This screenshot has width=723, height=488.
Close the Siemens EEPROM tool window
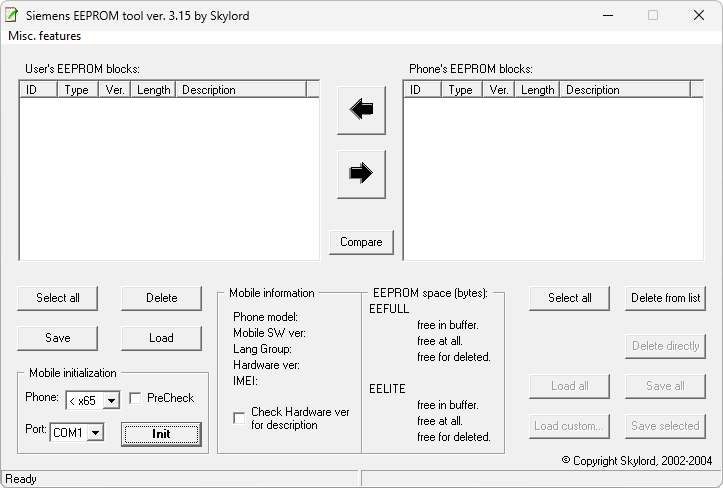pyautogui.click(x=699, y=15)
